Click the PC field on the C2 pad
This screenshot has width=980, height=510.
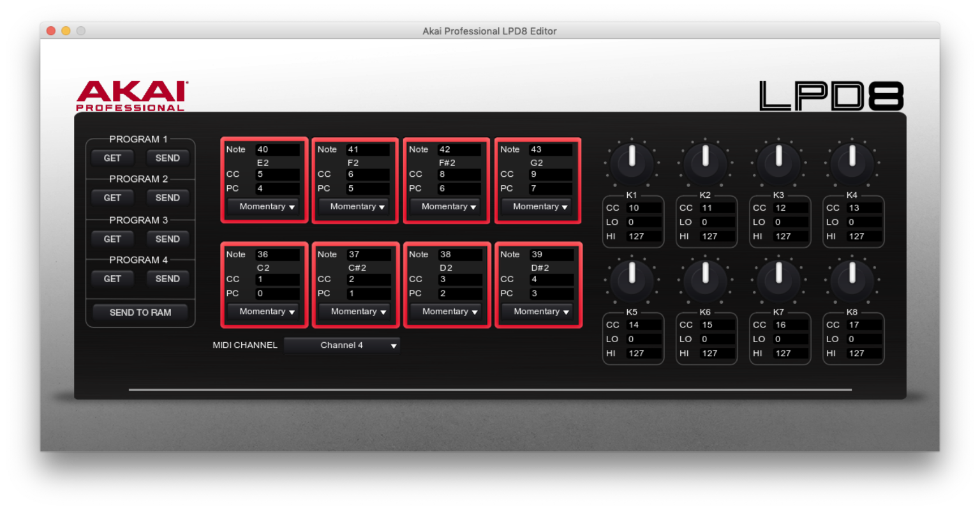point(278,294)
